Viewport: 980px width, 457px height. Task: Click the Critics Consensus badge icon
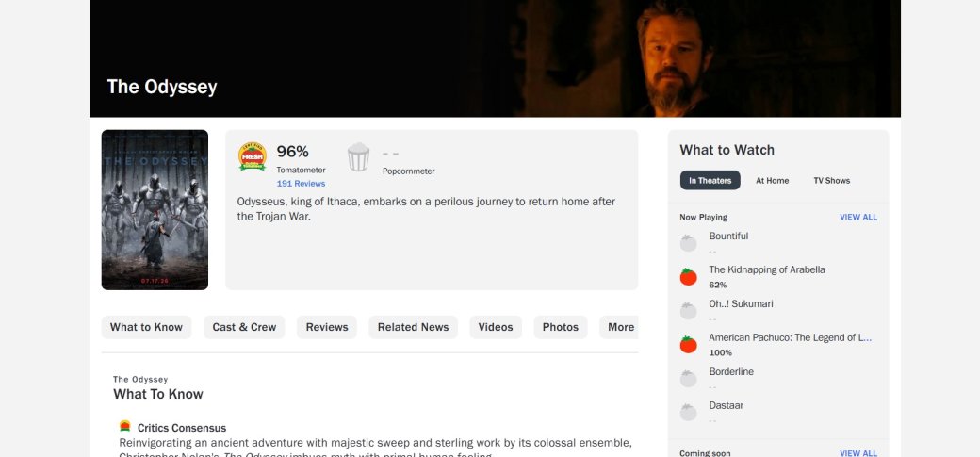[125, 426]
